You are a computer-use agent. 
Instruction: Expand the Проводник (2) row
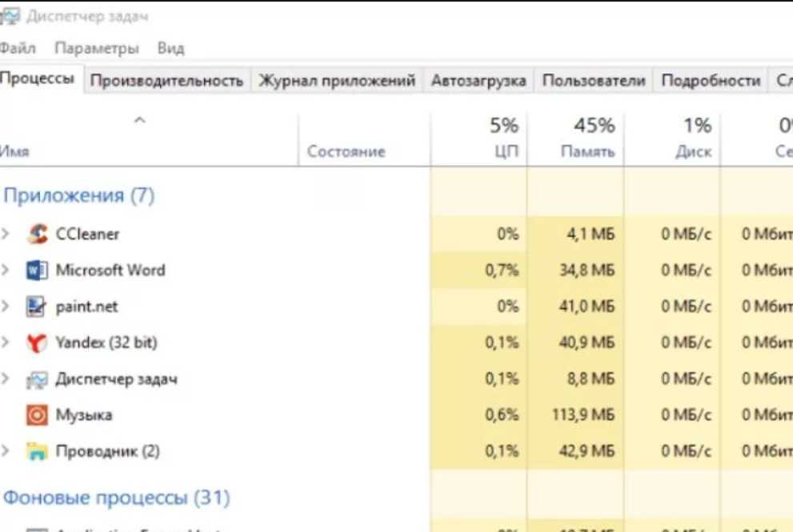[x=6, y=451]
